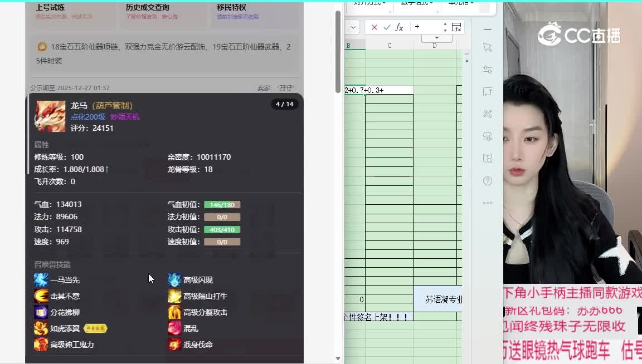The height and width of the screenshot is (364, 642).
Task: Click the 气血初值 146/180 progress bar
Action: pos(222,204)
